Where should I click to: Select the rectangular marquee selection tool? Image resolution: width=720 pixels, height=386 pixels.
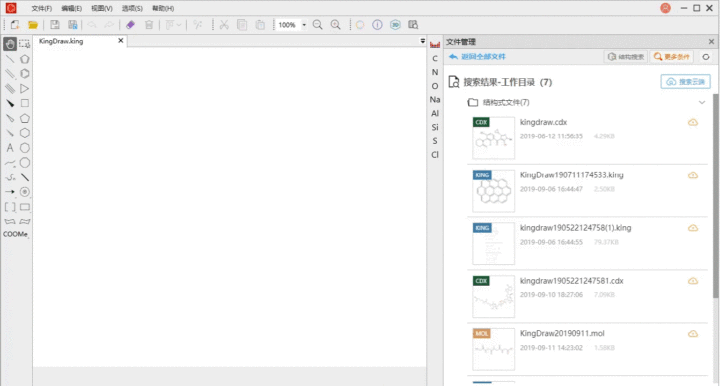pyautogui.click(x=25, y=44)
